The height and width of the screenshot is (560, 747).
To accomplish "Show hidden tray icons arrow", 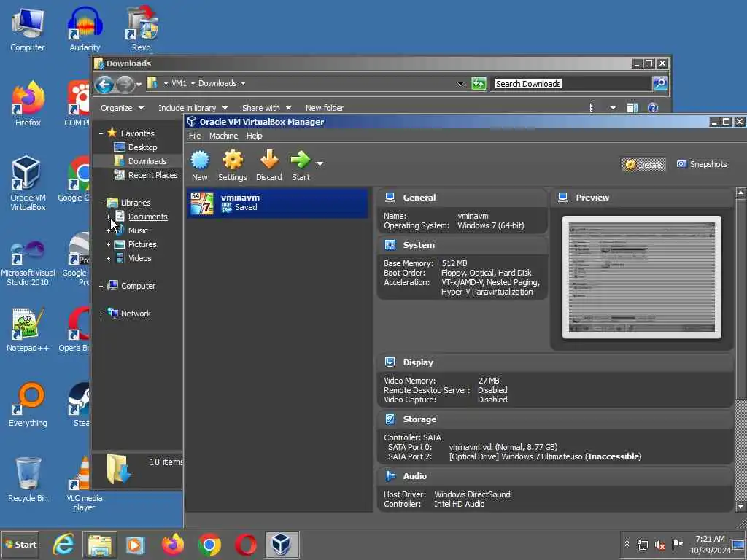I will tap(627, 544).
